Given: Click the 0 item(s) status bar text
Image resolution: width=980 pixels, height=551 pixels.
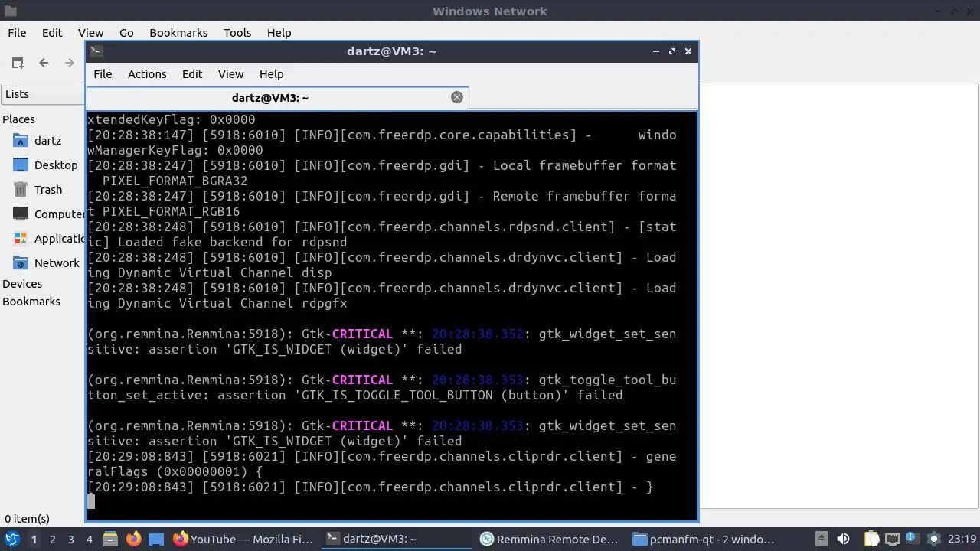Looking at the screenshot, I should tap(27, 519).
